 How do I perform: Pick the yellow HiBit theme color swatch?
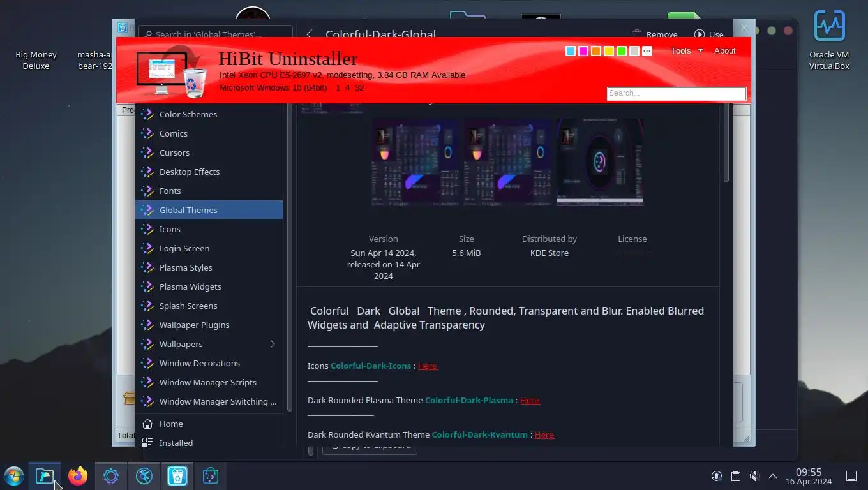pyautogui.click(x=609, y=51)
